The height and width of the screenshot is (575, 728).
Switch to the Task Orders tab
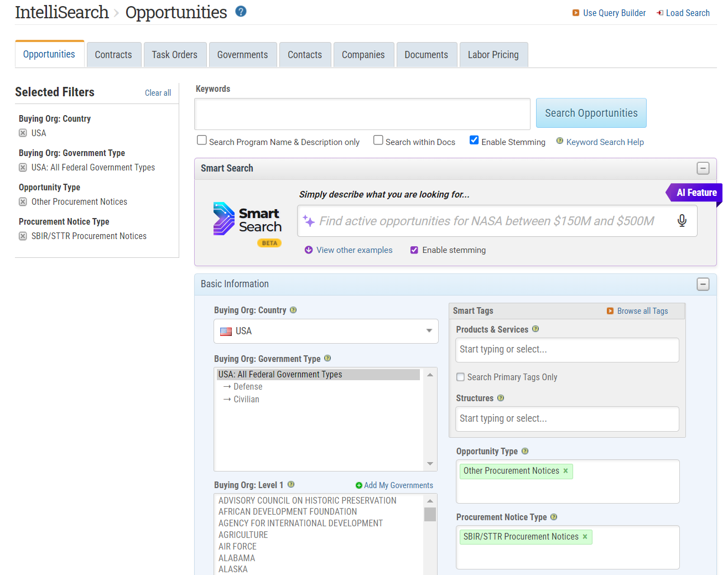point(175,55)
